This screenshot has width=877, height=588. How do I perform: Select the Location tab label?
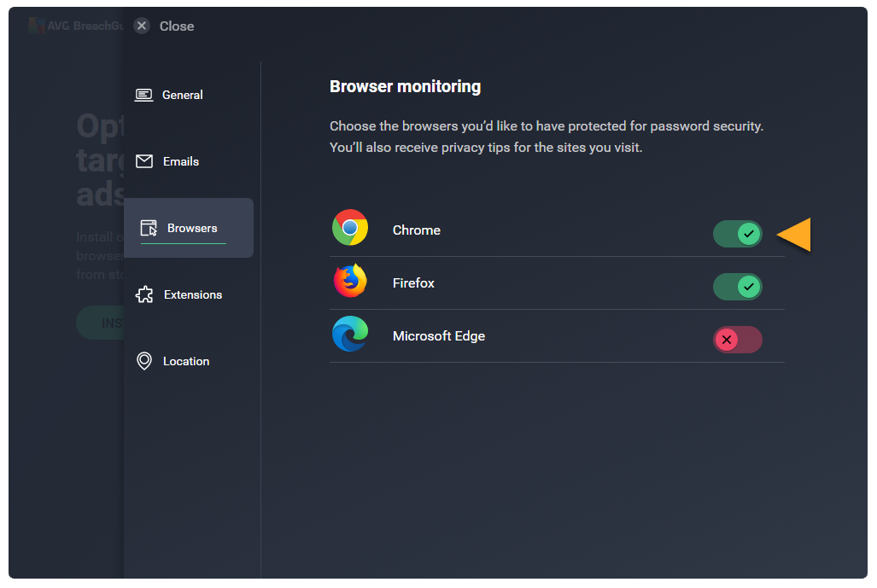[x=186, y=361]
